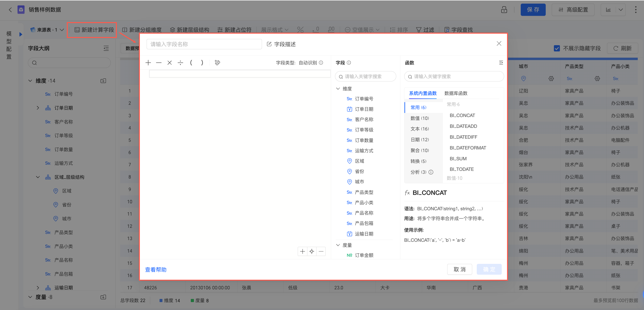Click the field keyword search box
644x310 pixels.
coord(365,76)
